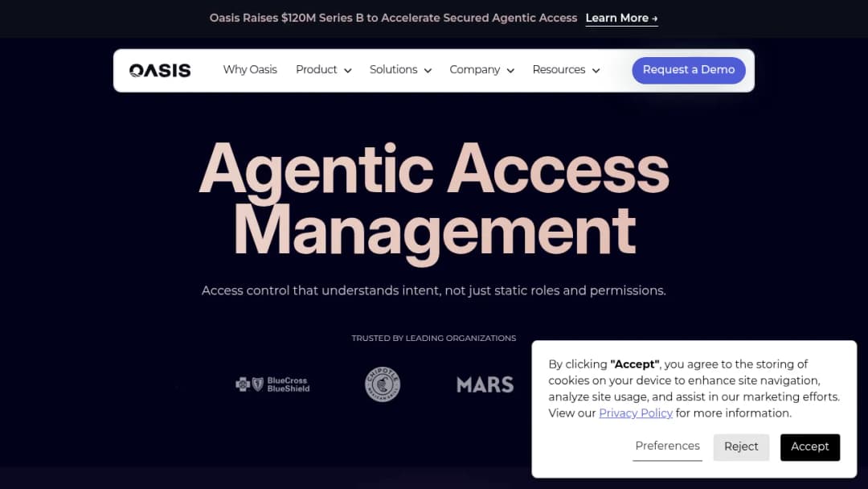Click the BlueCross BlueShield logo

[272, 384]
